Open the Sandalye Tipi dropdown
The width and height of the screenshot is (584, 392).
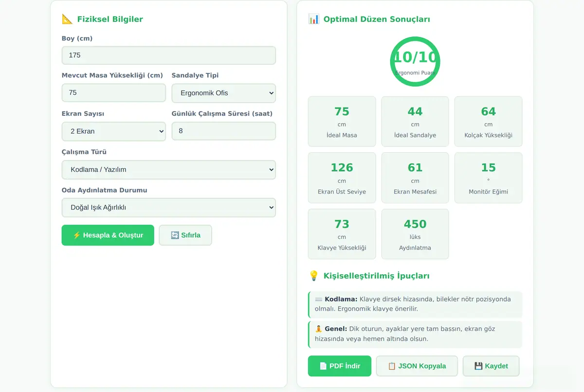224,93
